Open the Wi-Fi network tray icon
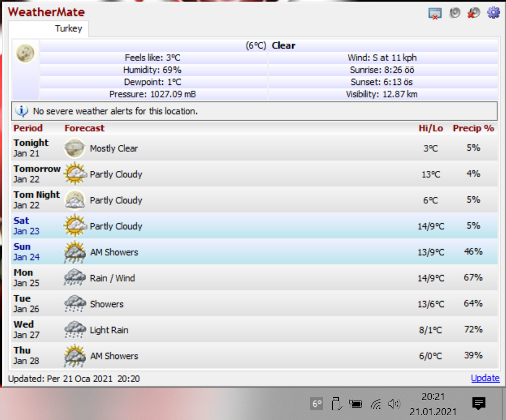The height and width of the screenshot is (420, 506). tap(376, 404)
